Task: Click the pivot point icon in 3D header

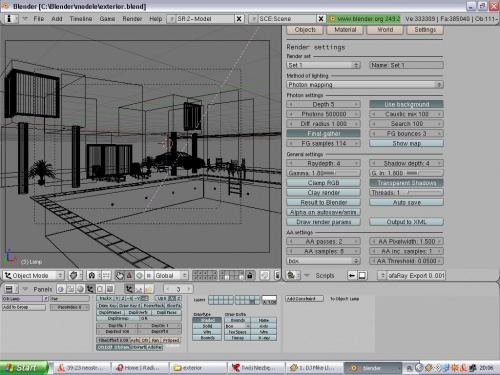Action: coord(92,275)
